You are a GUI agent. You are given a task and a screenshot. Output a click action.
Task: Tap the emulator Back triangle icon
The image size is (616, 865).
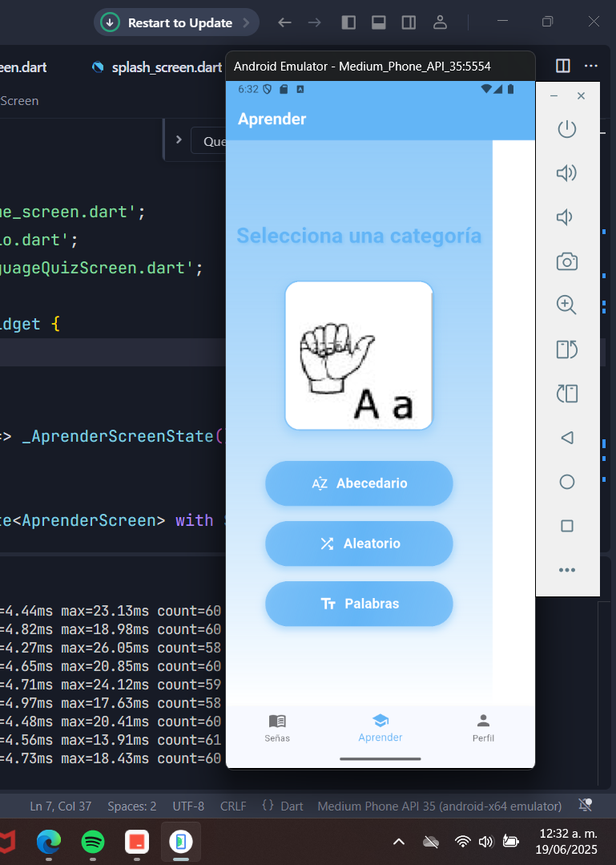[566, 438]
